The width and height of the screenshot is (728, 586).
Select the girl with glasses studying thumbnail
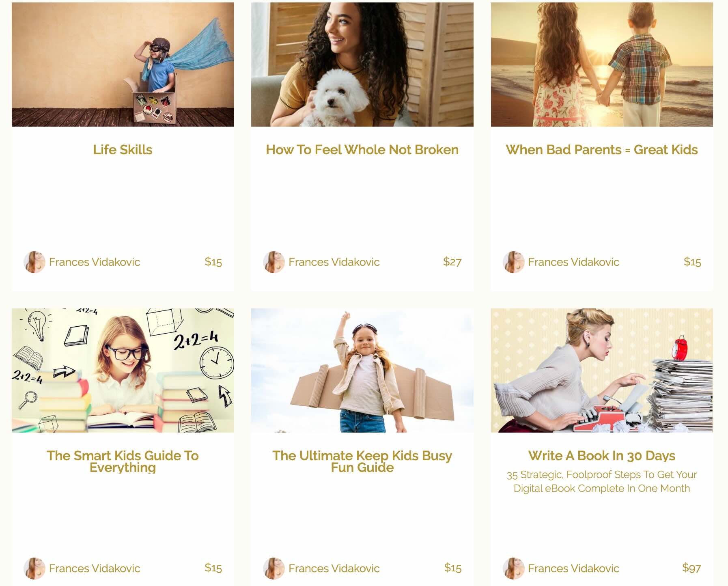[123, 371]
